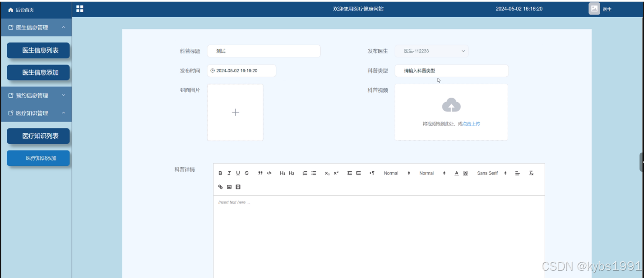Apply Heading 2 style
This screenshot has width=644, height=278.
292,173
